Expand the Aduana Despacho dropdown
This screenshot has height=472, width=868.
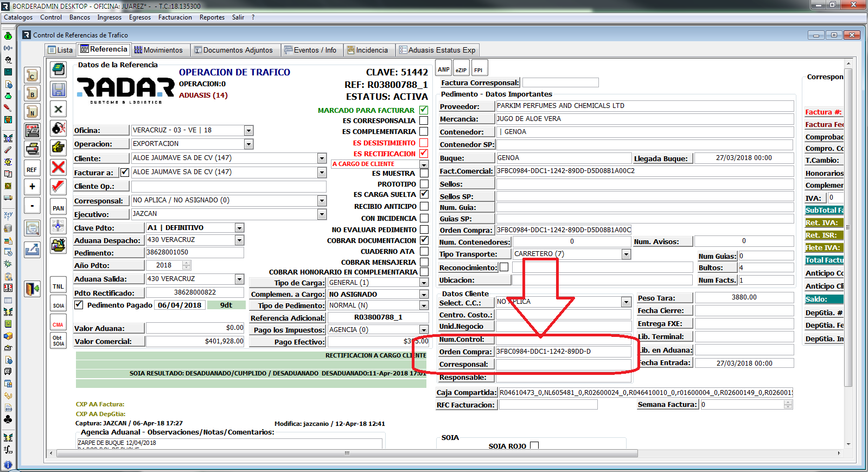[239, 240]
